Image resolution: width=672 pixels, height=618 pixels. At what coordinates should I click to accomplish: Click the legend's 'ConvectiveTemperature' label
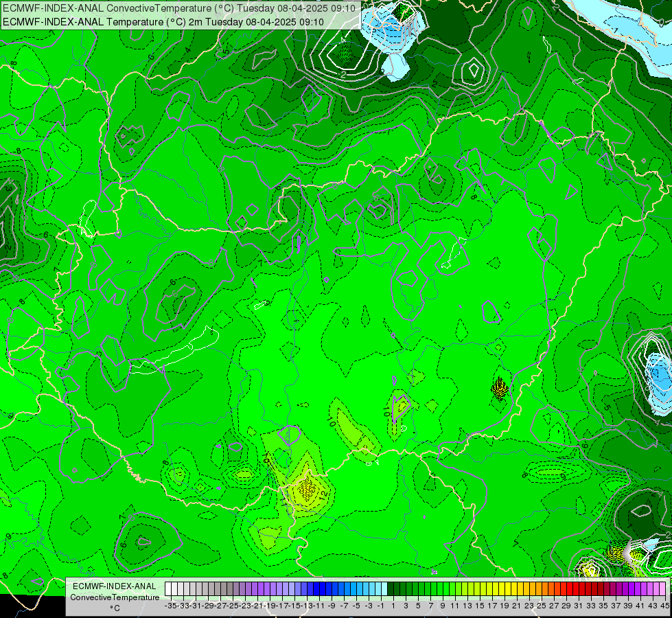pyautogui.click(x=115, y=597)
